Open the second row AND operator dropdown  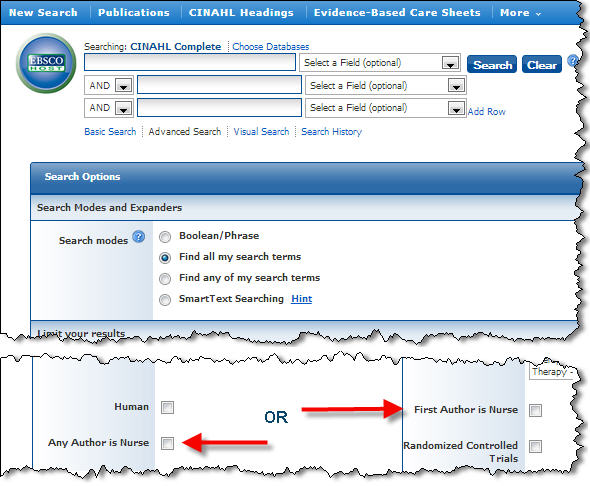(109, 85)
